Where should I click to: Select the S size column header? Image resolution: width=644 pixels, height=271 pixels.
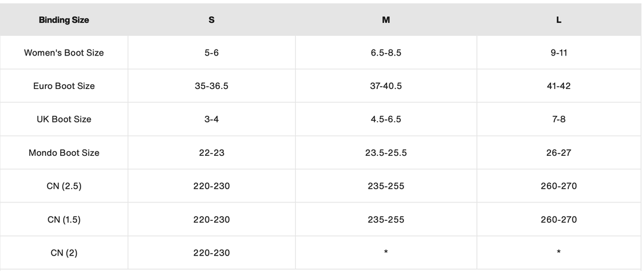212,20
